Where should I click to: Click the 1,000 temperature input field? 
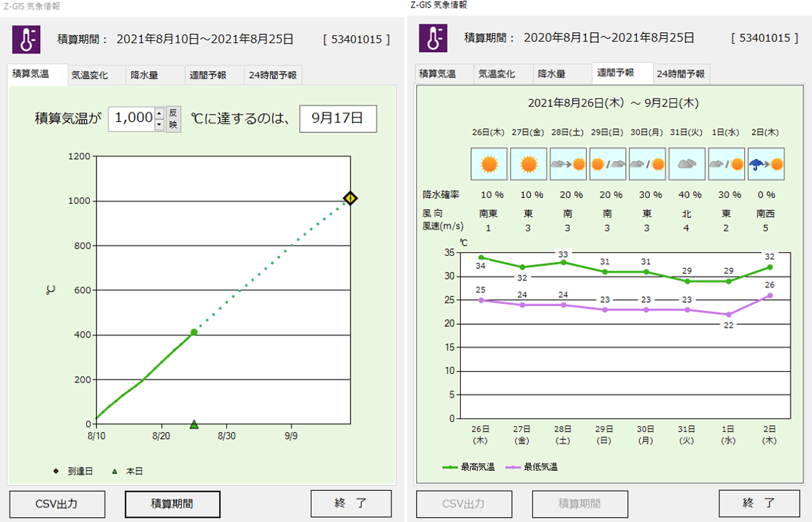click(132, 118)
